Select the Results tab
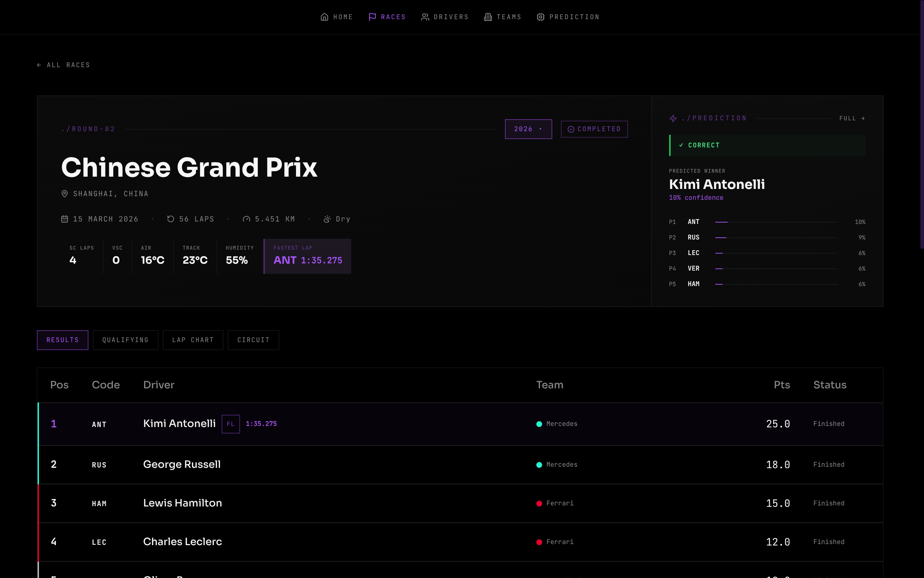This screenshot has height=578, width=924. click(x=62, y=340)
